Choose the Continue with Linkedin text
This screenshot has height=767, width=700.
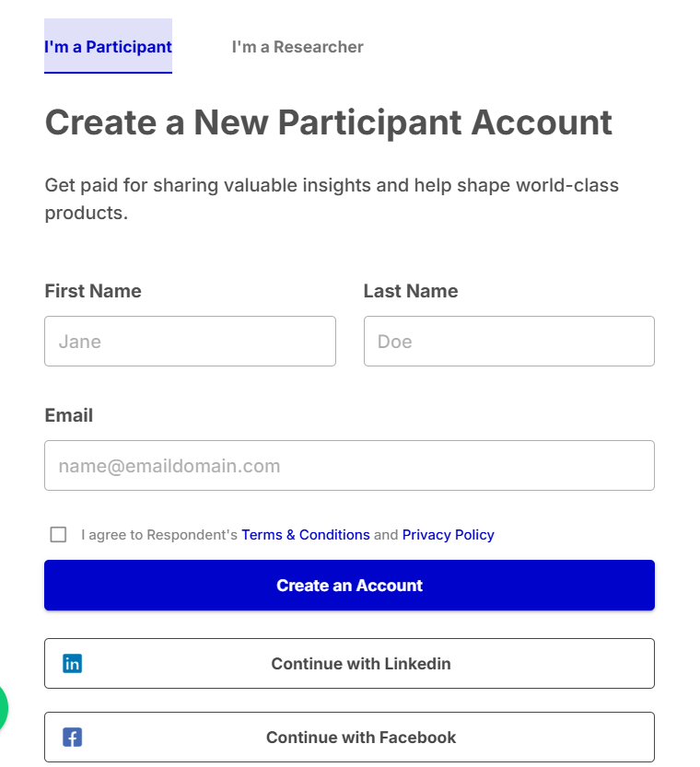pyautogui.click(x=360, y=663)
